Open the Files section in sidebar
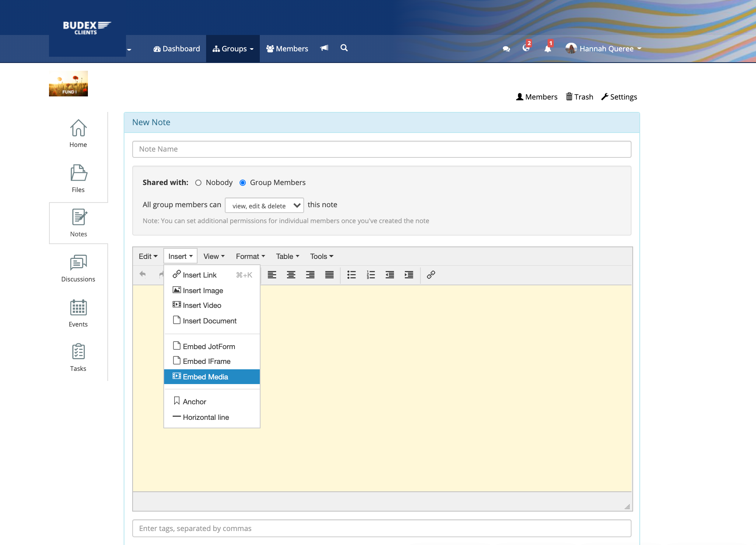Image resolution: width=756 pixels, height=545 pixels. 78,179
